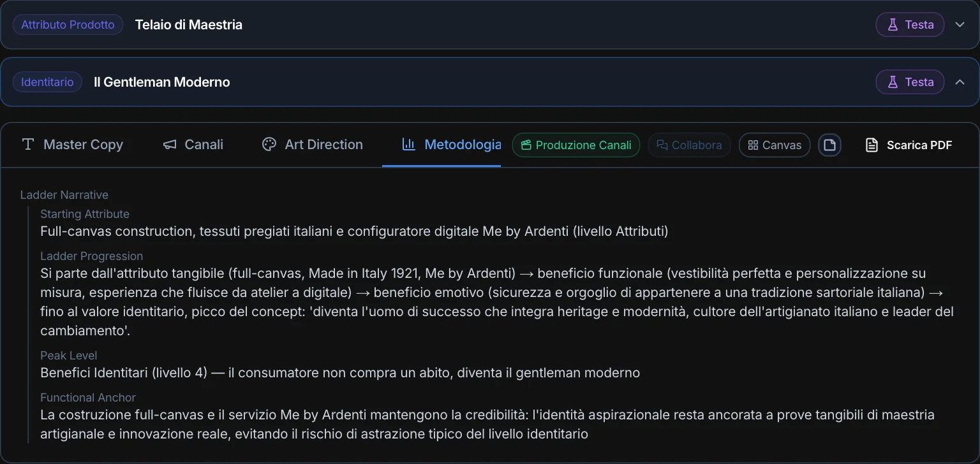Click the Identitario badge
Viewport: 980px width, 464px height.
click(47, 82)
